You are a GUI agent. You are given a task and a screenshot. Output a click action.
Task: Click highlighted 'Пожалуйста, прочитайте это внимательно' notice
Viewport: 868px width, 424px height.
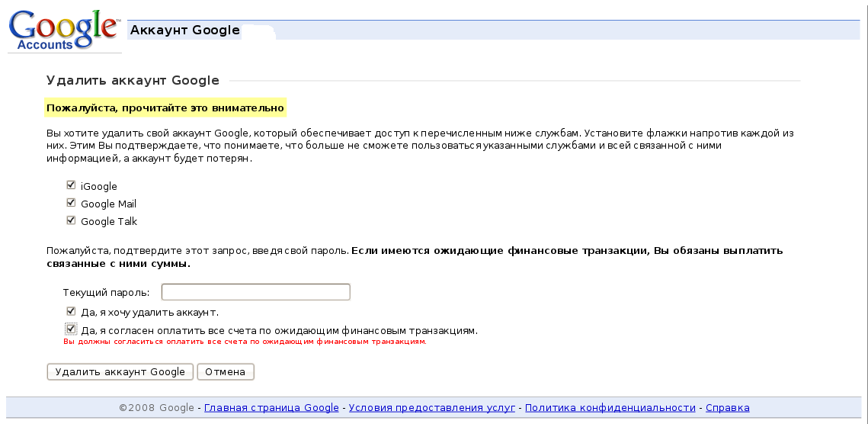click(x=165, y=108)
